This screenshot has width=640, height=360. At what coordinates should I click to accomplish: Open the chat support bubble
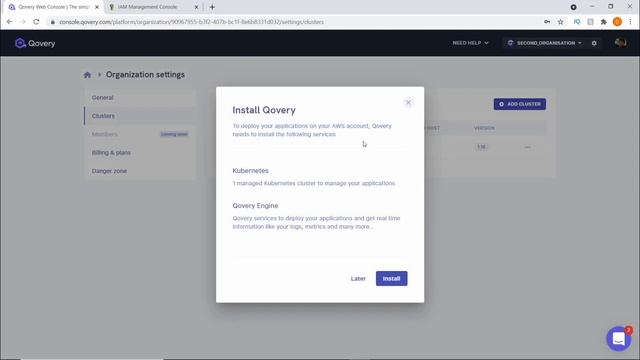click(619, 338)
